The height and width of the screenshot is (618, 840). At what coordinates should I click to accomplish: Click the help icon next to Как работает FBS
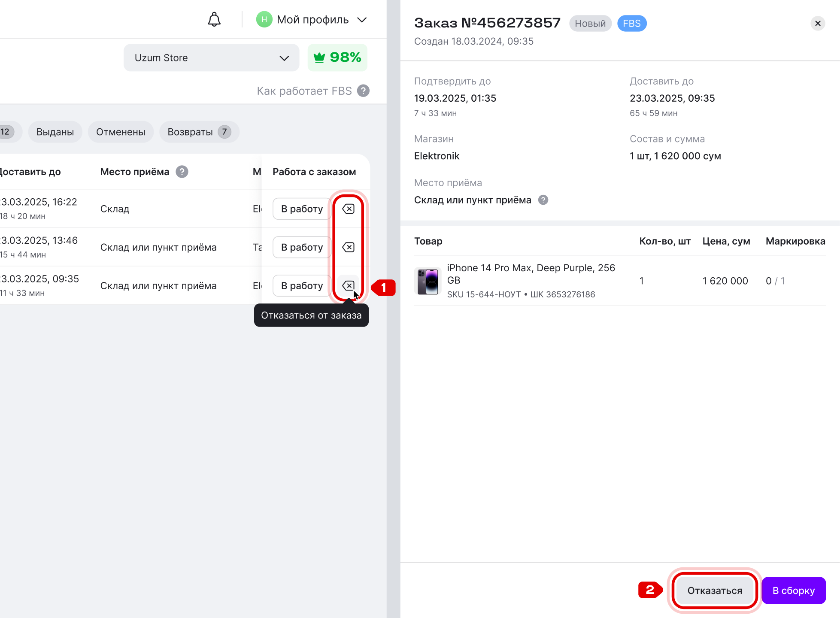364,91
